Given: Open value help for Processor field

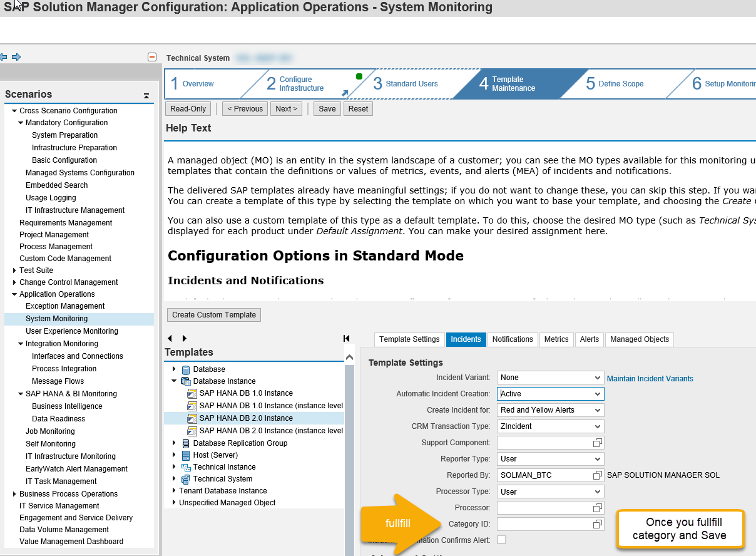Looking at the screenshot, I should 598,508.
